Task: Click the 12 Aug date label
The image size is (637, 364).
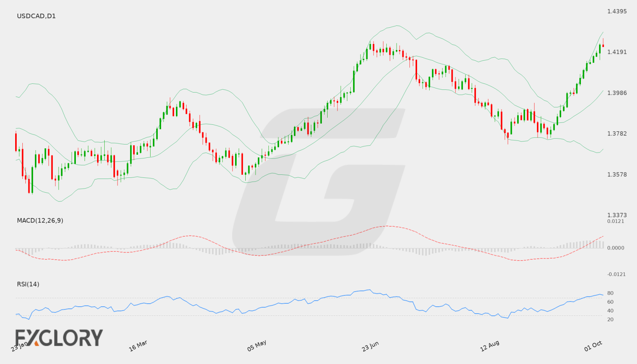Action: point(490,346)
